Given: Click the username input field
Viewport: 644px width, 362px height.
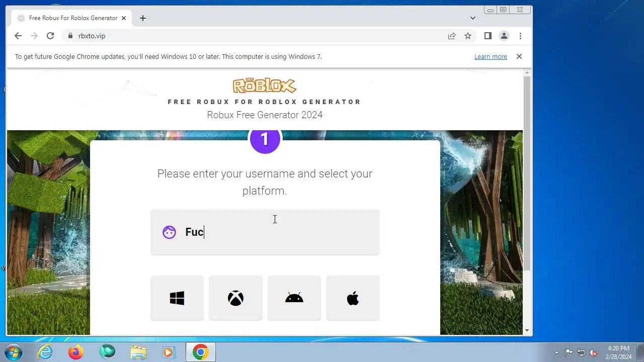Looking at the screenshot, I should point(265,232).
